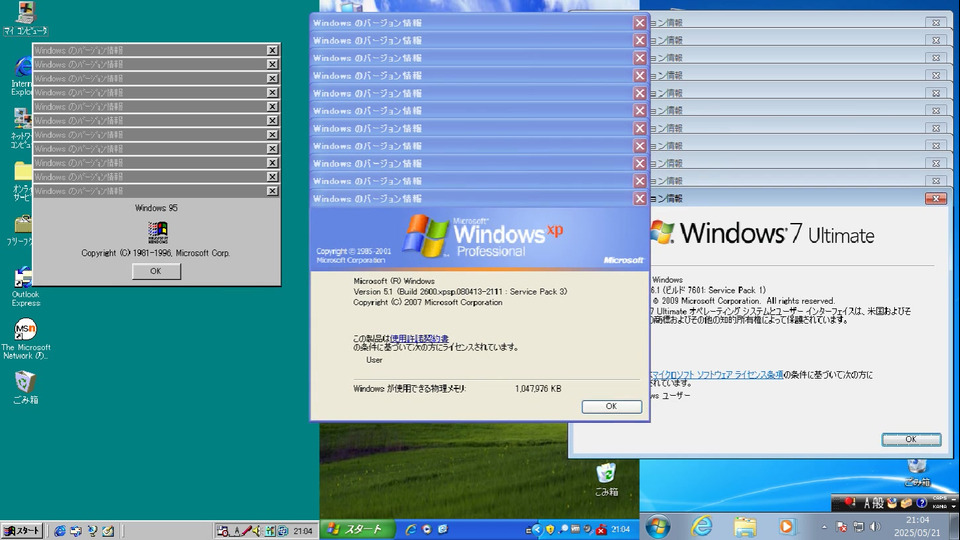Open My Computer icon on Windows 95 desktop
The width and height of the screenshot is (960, 540).
coord(25,18)
